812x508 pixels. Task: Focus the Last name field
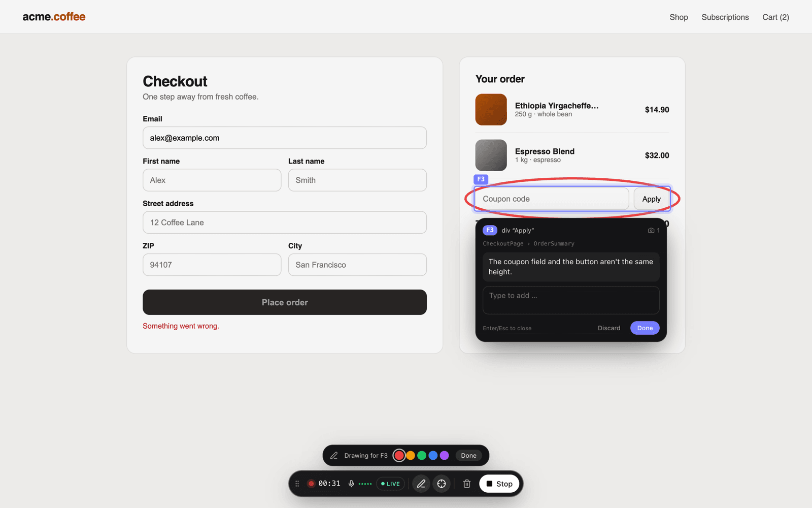(x=357, y=180)
